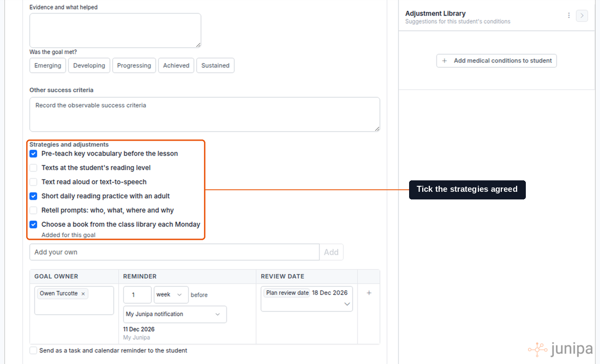Untick Choose a book from the class library
This screenshot has height=364, width=600.
[x=33, y=225]
